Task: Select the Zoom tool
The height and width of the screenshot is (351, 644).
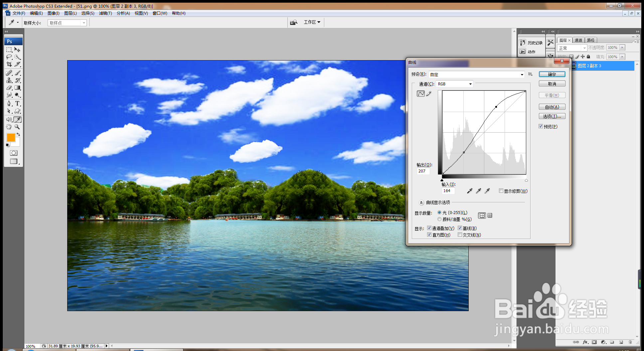Action: click(18, 127)
